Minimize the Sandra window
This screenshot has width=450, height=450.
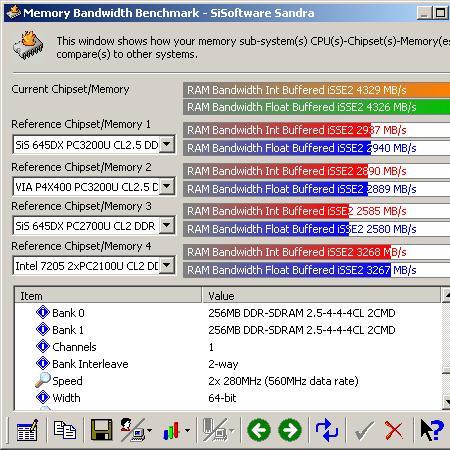pos(425,13)
